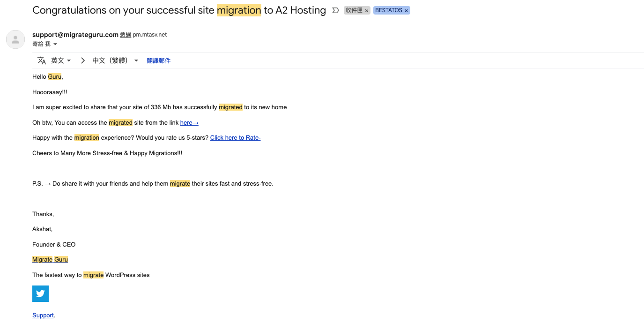This screenshot has height=323, width=644.
Task: Open the 'here→' migrated site link
Action: [189, 122]
